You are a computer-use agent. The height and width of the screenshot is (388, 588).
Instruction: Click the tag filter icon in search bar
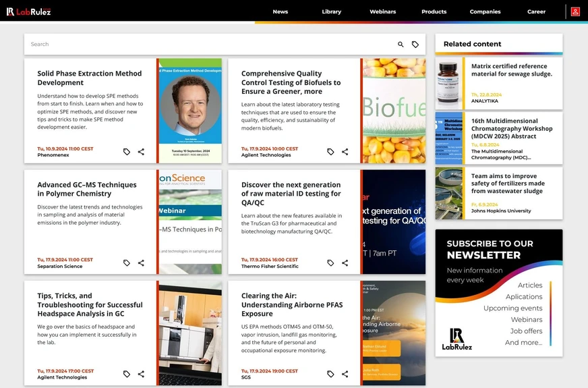coord(415,45)
